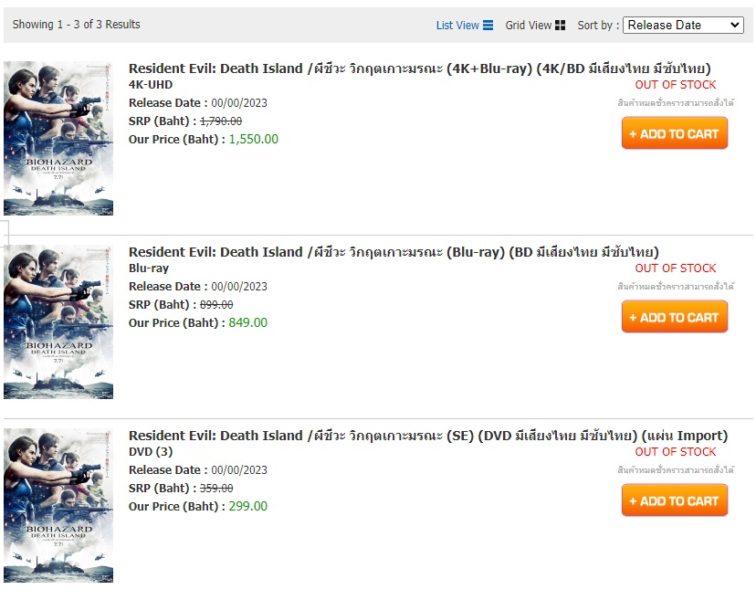Click the Showing 1 - 3 of 3 Results text
This screenshot has height=600, width=756.
click(76, 25)
